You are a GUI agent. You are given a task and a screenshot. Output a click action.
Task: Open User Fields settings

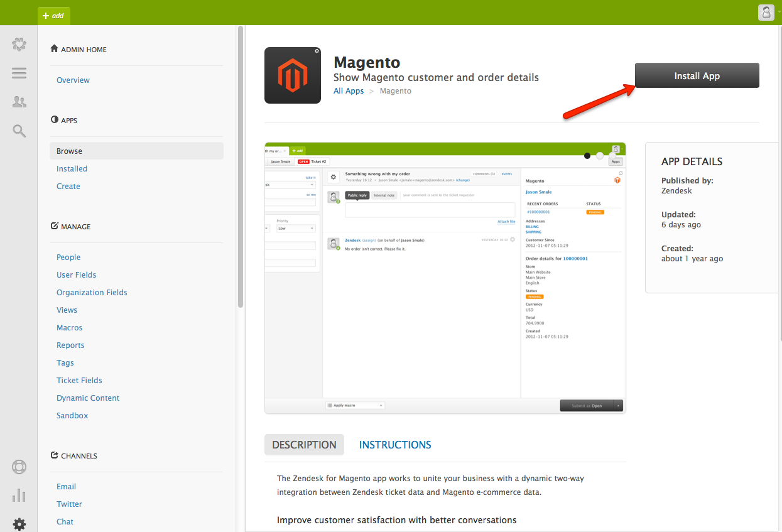(x=77, y=275)
